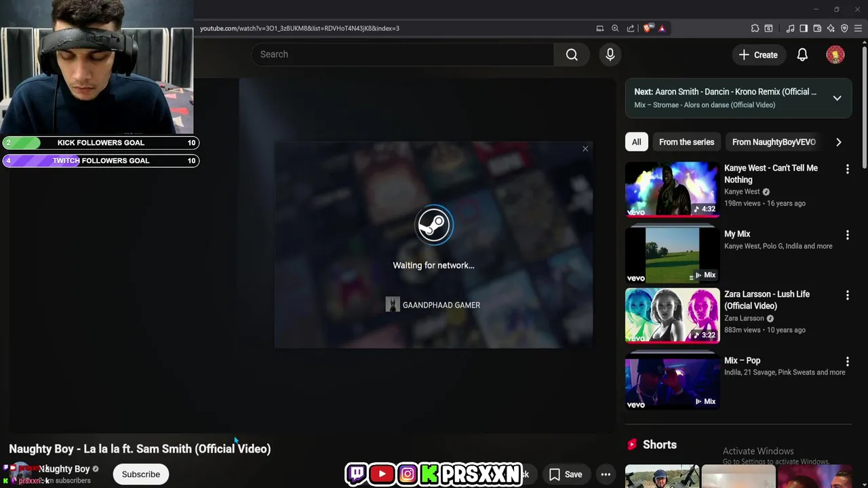Click title Zara Larsson - Lush Life
868x488 pixels.
point(767,300)
